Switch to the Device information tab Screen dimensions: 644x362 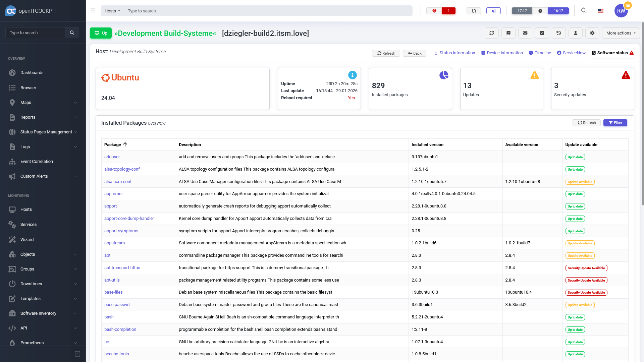click(502, 53)
